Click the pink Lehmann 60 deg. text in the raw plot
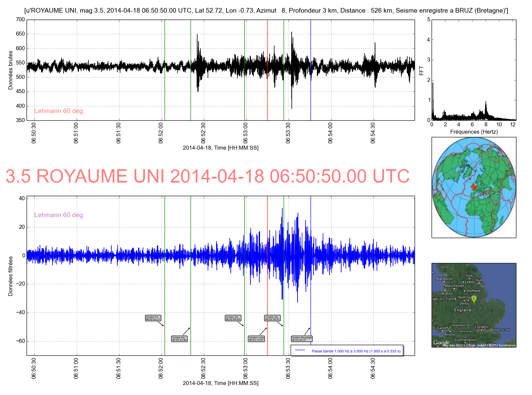The height and width of the screenshot is (395, 532). pos(59,111)
